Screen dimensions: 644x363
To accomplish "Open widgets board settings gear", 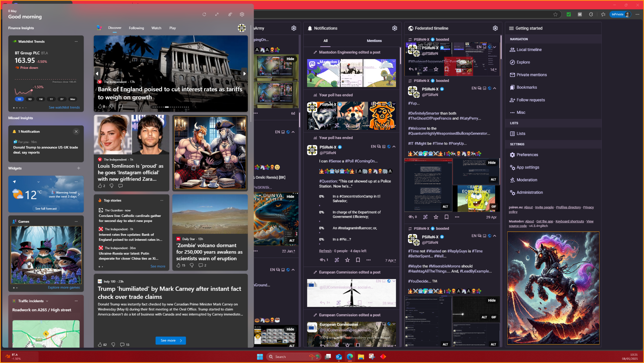I will (x=242, y=14).
